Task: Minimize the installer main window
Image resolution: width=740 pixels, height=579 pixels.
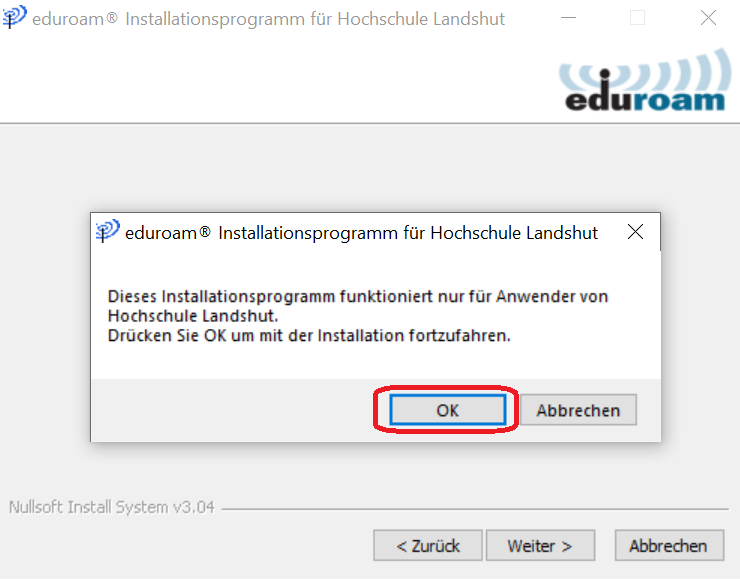Action: (x=568, y=18)
